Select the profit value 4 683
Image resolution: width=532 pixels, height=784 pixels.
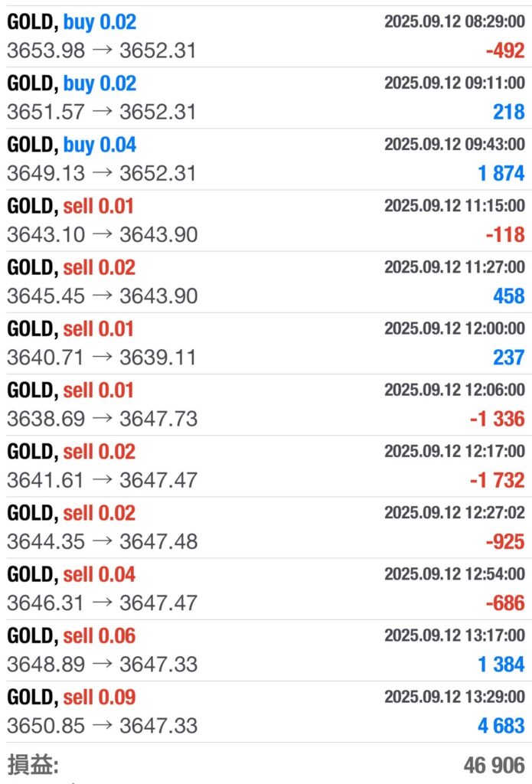pos(501,725)
